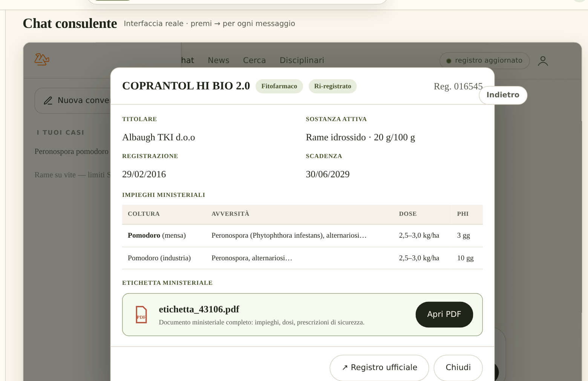Click the PDF file icon

click(x=141, y=315)
